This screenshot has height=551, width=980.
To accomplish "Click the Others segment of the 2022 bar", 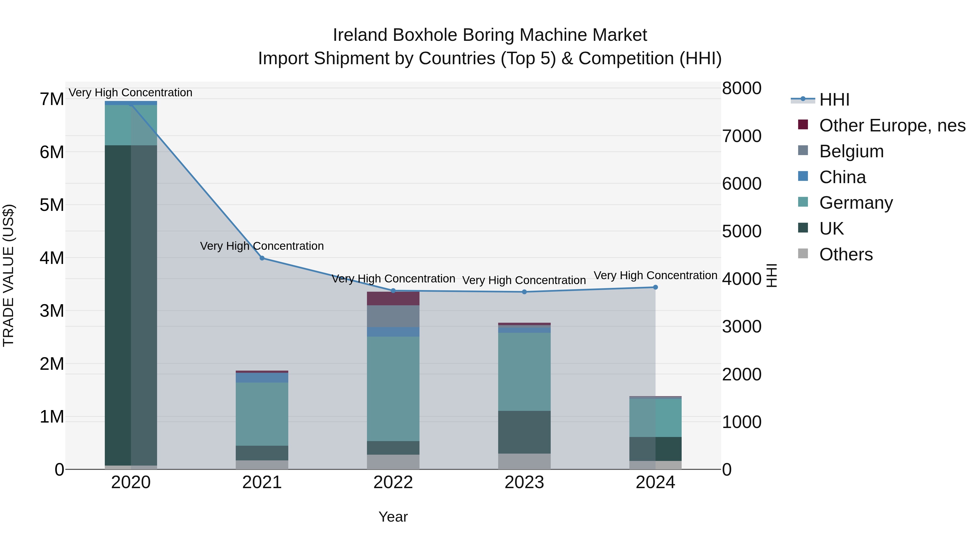I will pos(393,462).
